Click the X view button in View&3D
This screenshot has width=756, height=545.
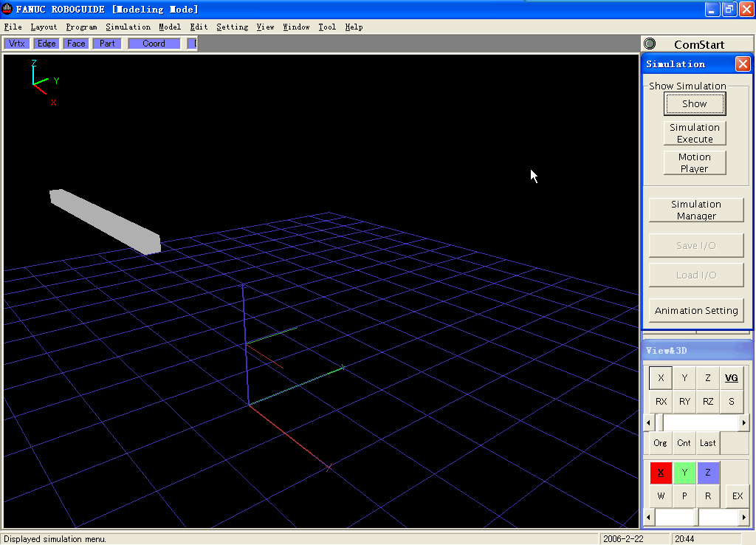[661, 377]
